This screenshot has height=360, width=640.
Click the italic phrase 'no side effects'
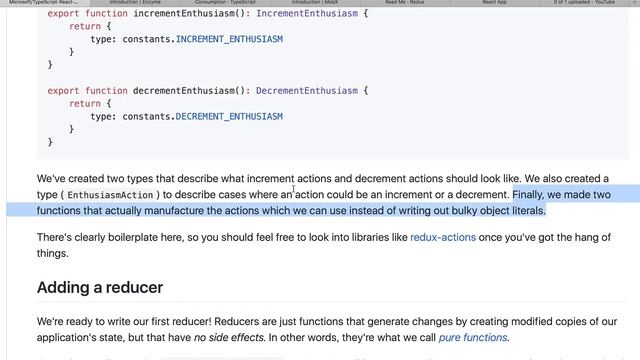coord(229,338)
